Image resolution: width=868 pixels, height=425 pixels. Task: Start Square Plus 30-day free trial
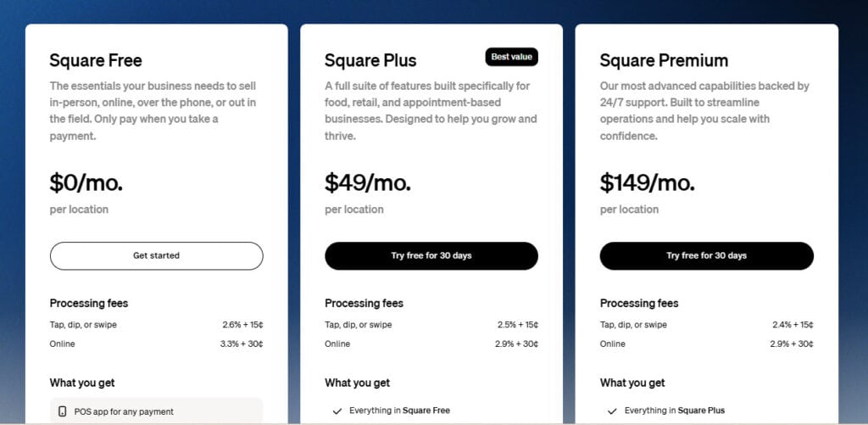431,256
